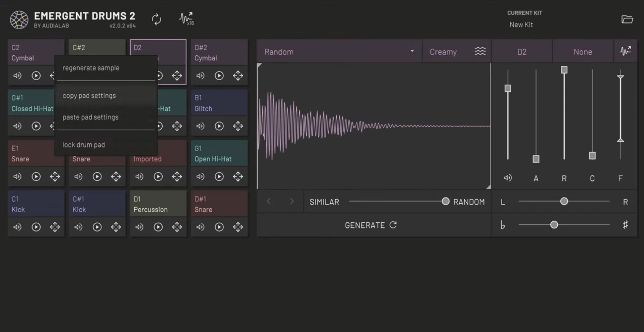Screen dimensions: 644x332
Task: Play the Imported pad sample
Action: (158, 176)
